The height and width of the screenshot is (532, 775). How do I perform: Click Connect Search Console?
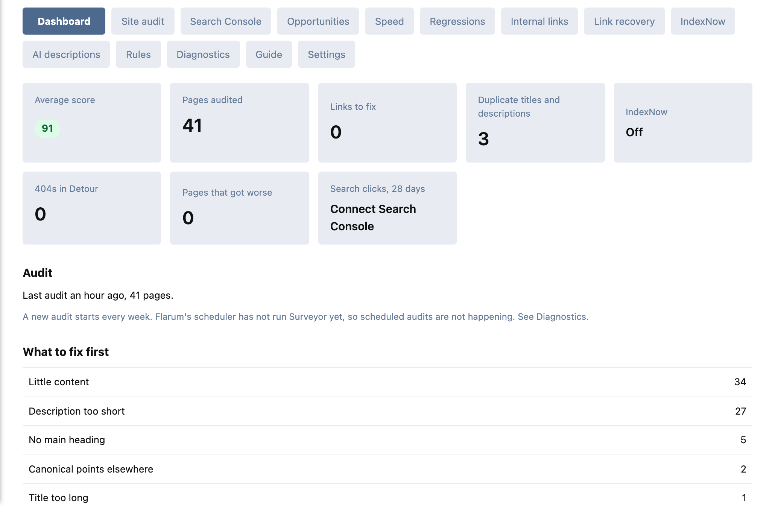tap(373, 217)
